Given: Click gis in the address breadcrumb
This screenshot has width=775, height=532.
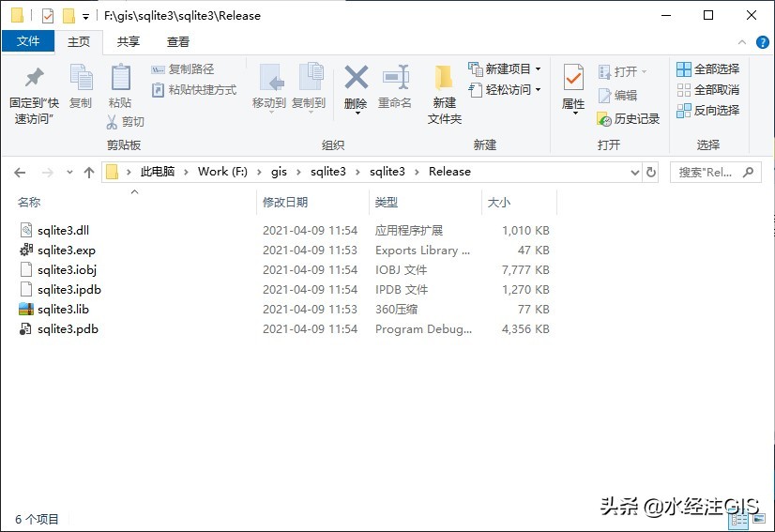Looking at the screenshot, I should point(279,172).
